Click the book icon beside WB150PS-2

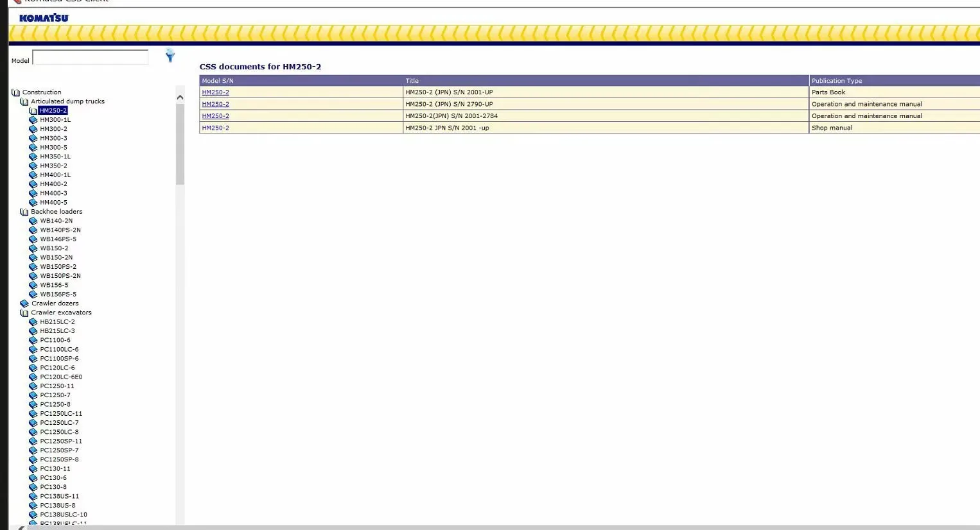(x=33, y=267)
